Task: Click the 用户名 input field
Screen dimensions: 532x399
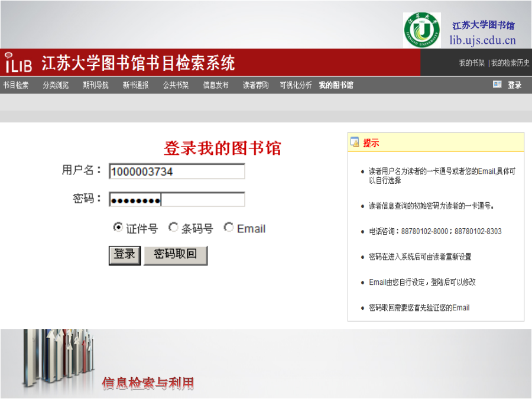Action: (177, 171)
